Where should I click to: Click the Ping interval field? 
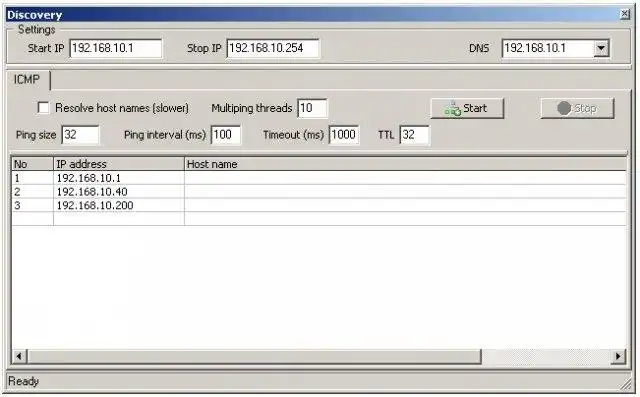pyautogui.click(x=226, y=135)
